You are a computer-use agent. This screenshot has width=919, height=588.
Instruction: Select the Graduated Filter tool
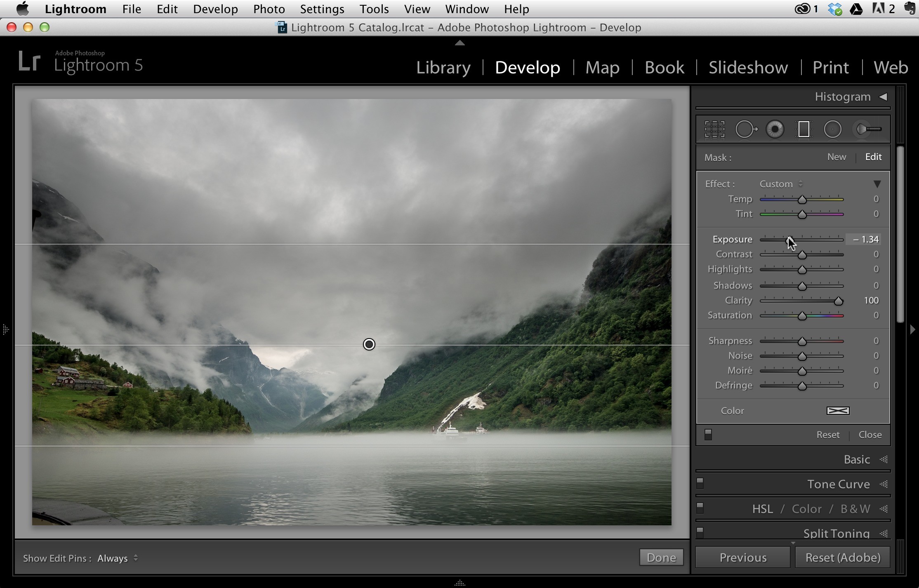point(804,129)
